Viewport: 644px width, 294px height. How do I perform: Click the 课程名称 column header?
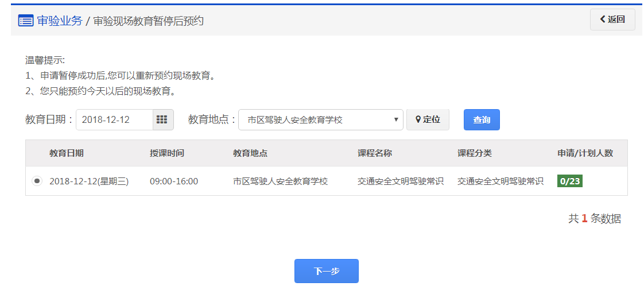click(x=375, y=153)
